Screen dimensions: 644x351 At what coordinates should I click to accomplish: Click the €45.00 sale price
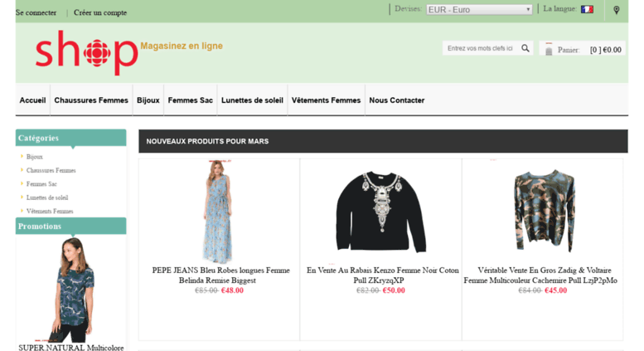[555, 290]
